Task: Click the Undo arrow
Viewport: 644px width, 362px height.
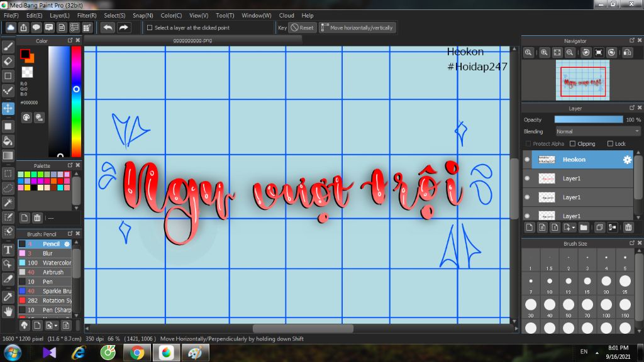Action: pos(108,28)
